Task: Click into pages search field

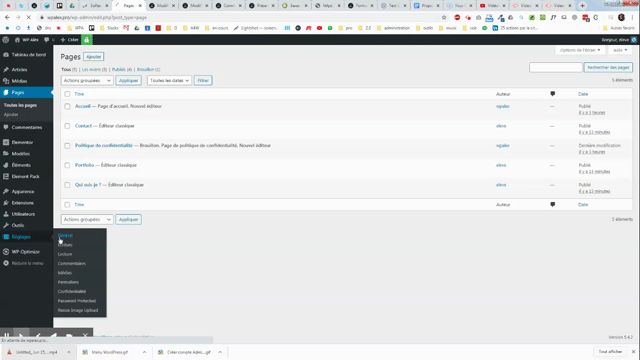Action: point(556,67)
